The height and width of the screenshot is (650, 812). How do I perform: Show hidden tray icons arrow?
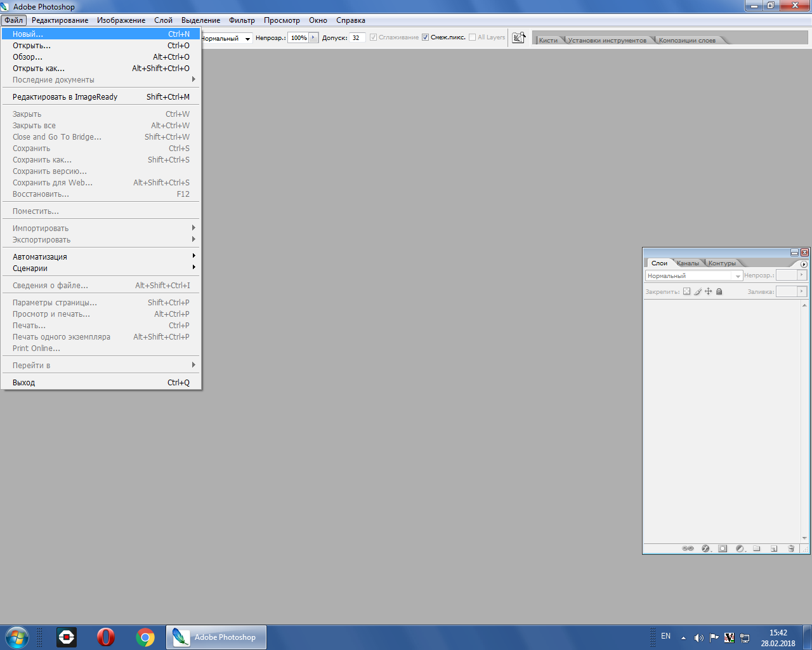pos(683,638)
